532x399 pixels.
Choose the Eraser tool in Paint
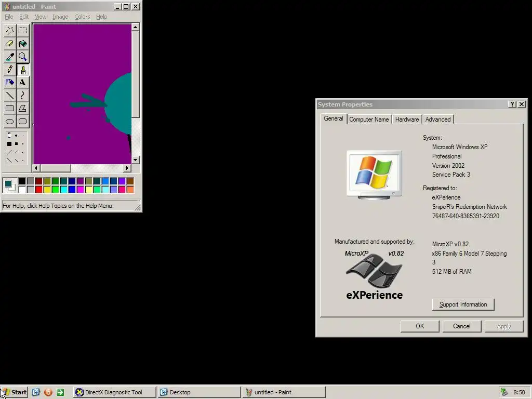point(10,44)
